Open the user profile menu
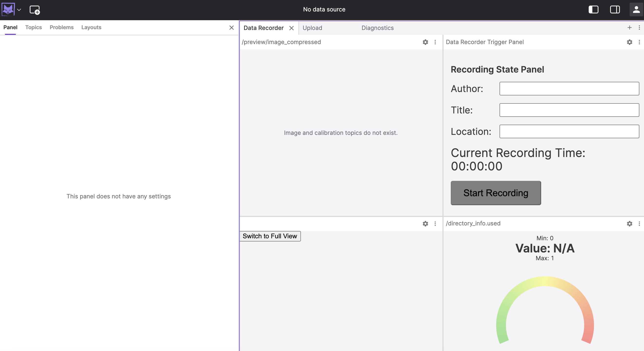Screen dimensions: 644x351 pos(636,10)
